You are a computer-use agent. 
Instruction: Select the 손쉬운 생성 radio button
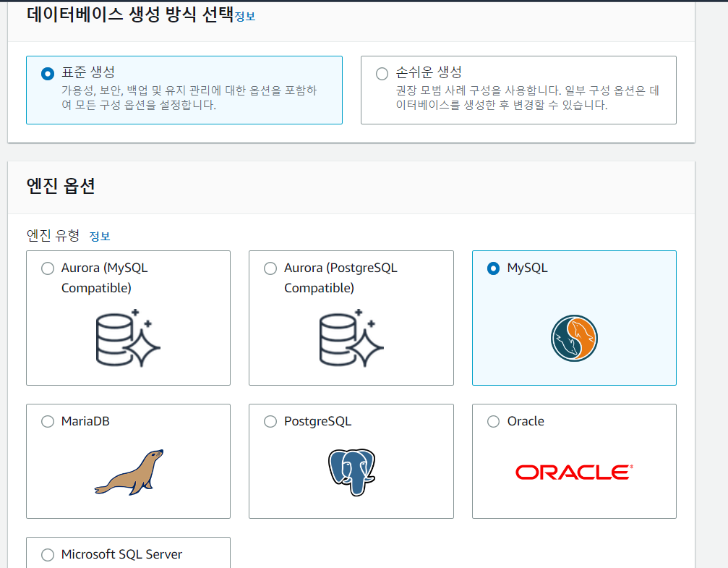pos(382,74)
